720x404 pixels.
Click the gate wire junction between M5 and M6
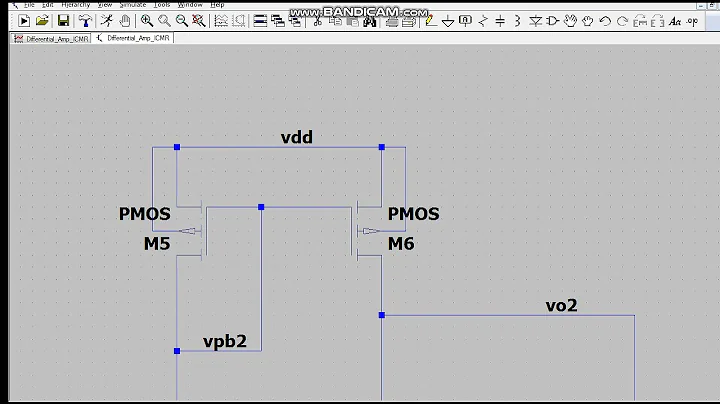pyautogui.click(x=261, y=207)
